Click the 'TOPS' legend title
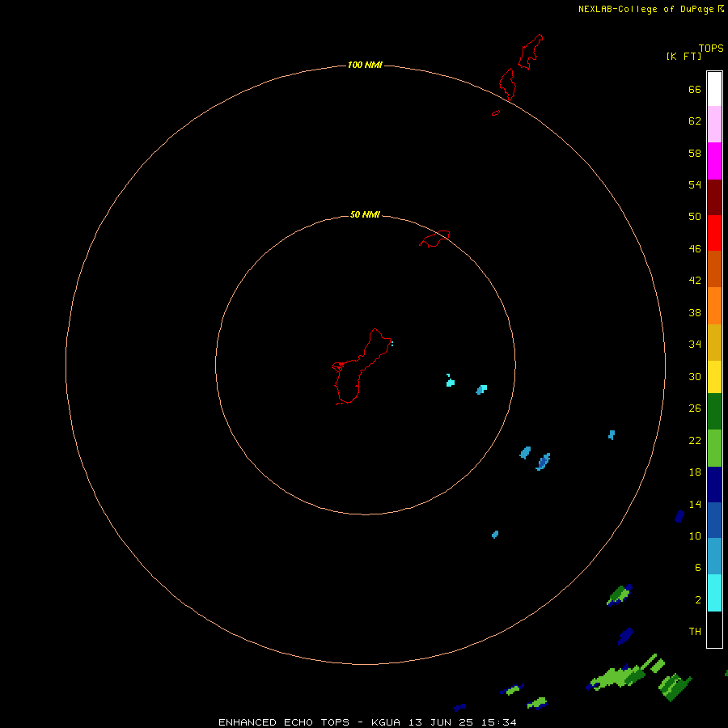Screen dimensions: 728x728 point(711,49)
